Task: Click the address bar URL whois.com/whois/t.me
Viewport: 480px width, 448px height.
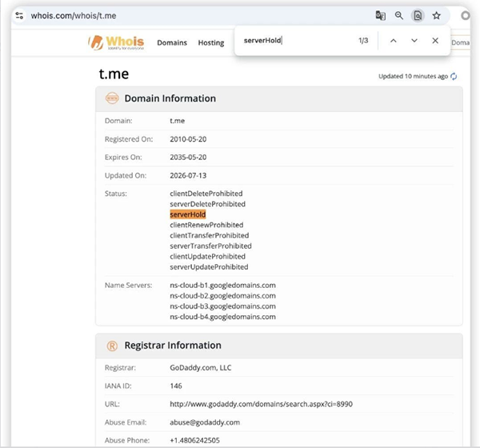Action: coord(74,16)
